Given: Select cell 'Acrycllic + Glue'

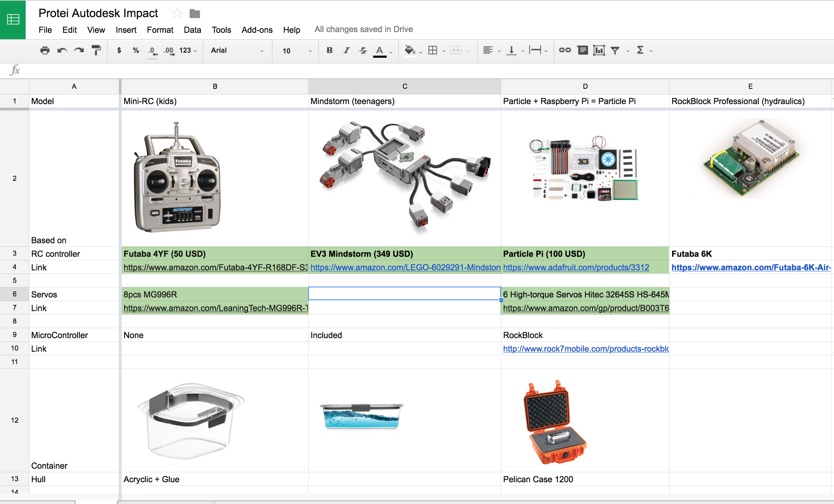Looking at the screenshot, I should [x=215, y=479].
